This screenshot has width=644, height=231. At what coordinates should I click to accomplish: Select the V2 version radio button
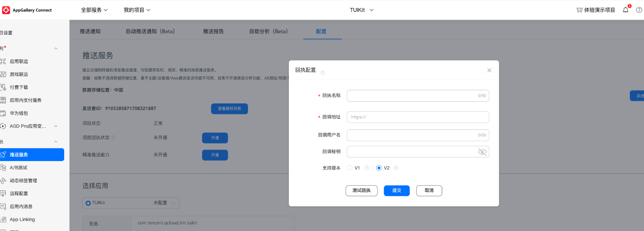379,168
